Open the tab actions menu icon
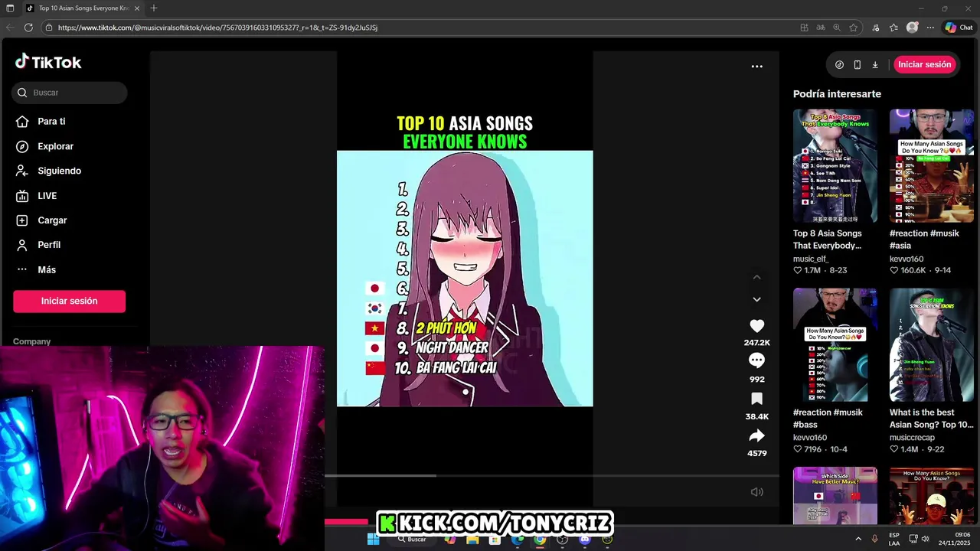Viewport: 980px width, 551px height. tap(10, 8)
